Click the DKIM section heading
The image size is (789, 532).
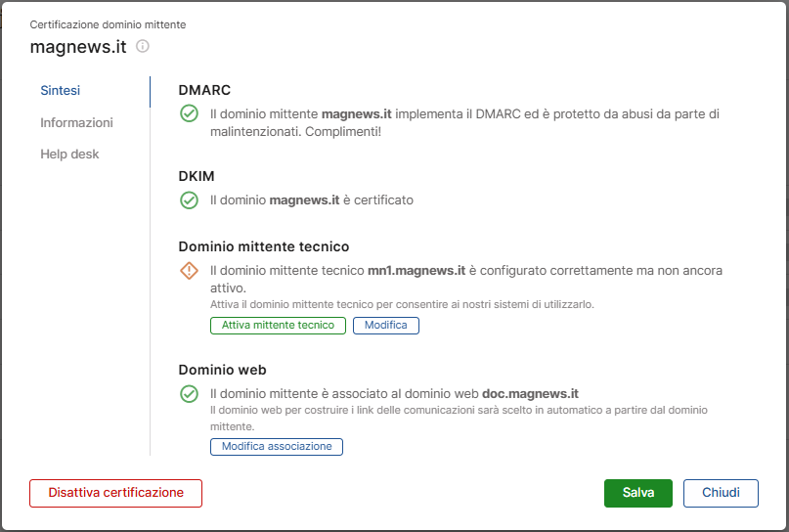(x=197, y=176)
